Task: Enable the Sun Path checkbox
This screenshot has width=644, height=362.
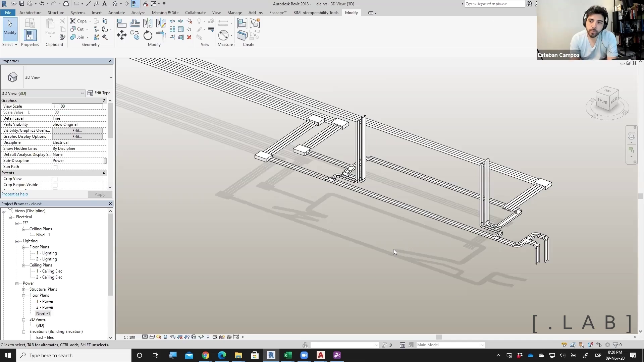Action: point(55,167)
